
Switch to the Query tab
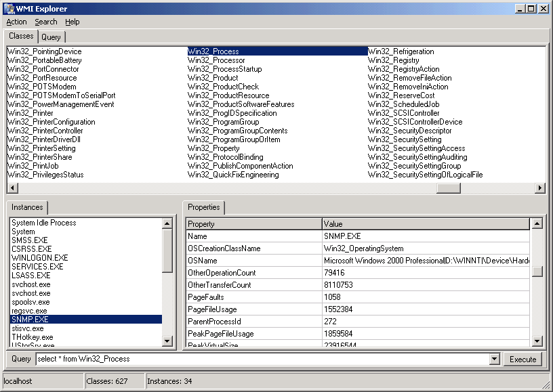click(51, 37)
